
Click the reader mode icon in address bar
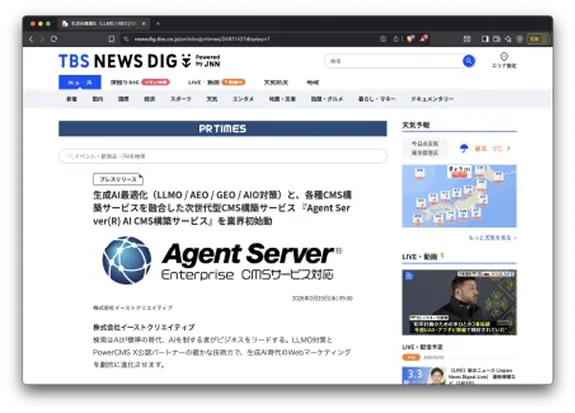(x=383, y=39)
